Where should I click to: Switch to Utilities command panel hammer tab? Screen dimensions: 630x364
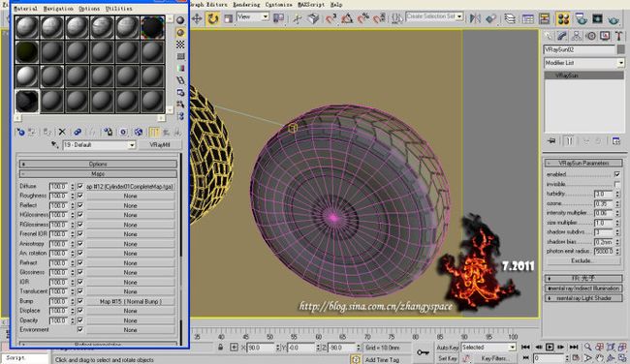tap(618, 36)
